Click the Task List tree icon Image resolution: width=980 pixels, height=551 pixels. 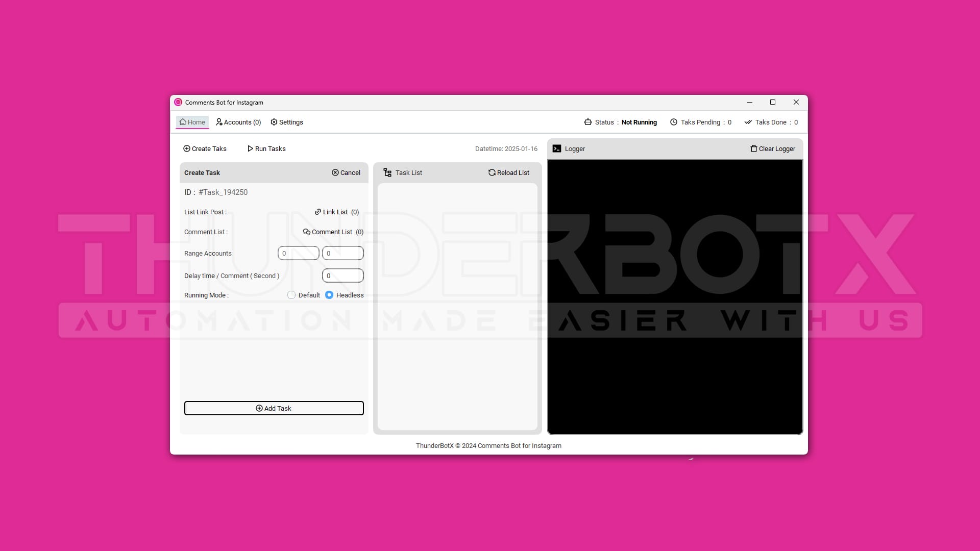pyautogui.click(x=387, y=172)
